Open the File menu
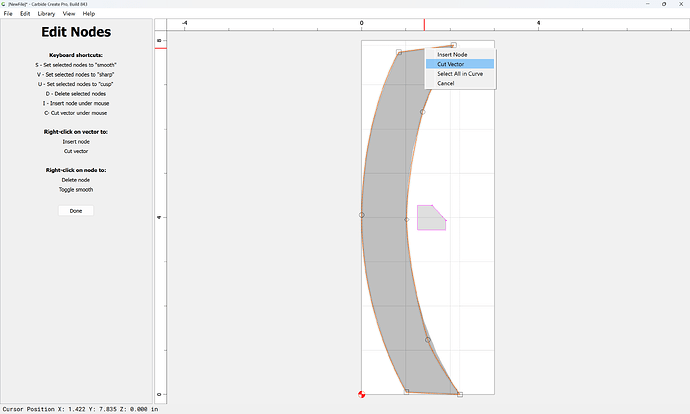Screen dimensions: 690x414 [8, 14]
